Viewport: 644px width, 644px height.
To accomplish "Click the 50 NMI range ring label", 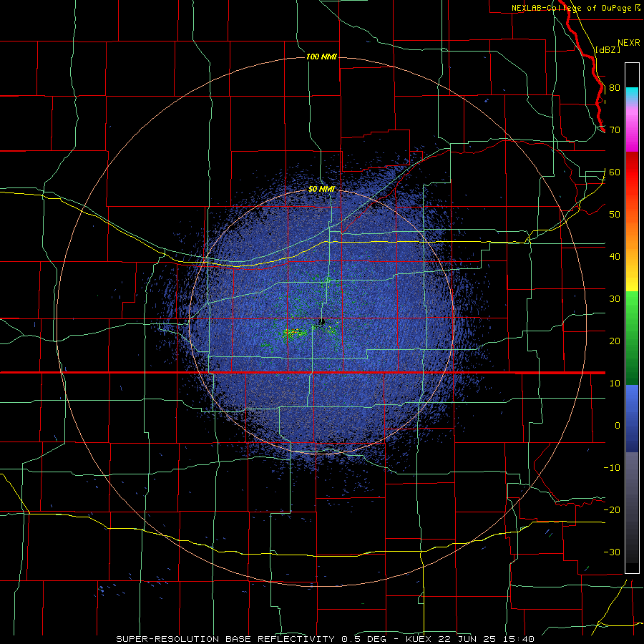I will click(321, 190).
